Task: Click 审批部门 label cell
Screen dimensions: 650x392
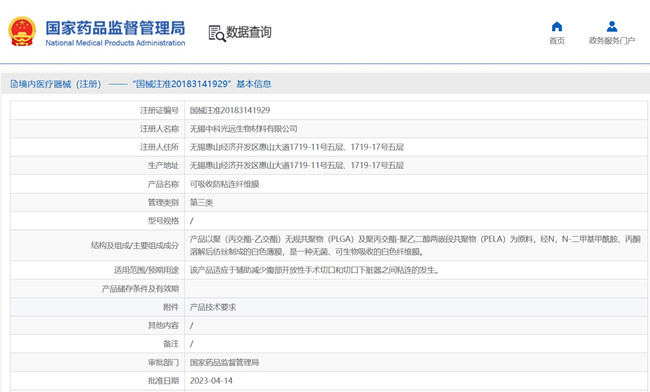Action: (x=97, y=362)
